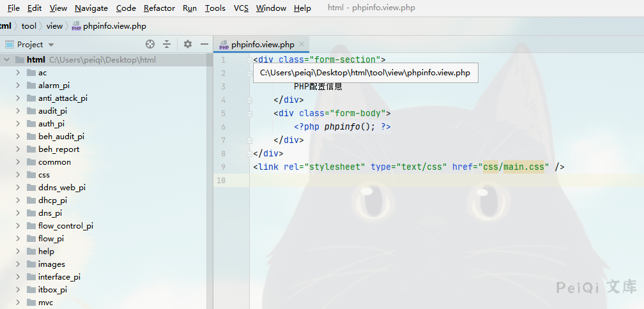Toggle code fold marker on line 1
Screen dimensions: 644x309
(x=249, y=60)
